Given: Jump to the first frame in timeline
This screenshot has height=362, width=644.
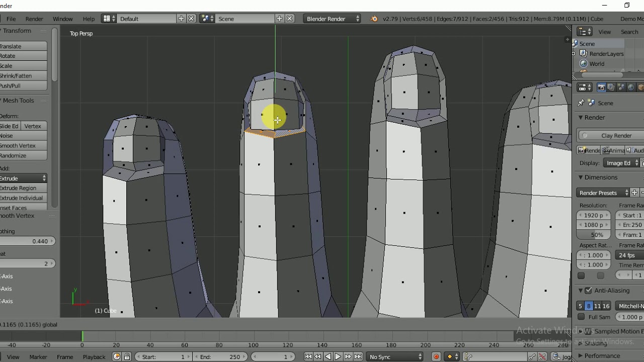Looking at the screenshot, I should [x=308, y=356].
